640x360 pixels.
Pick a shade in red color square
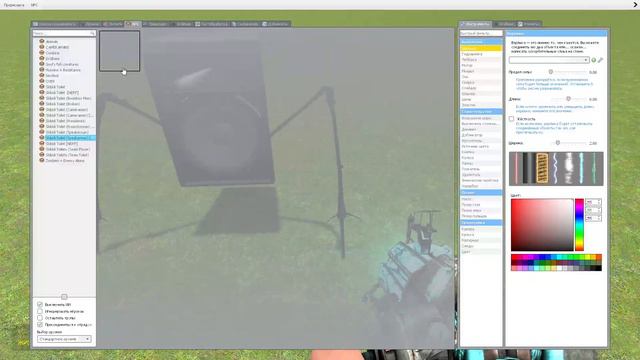pos(542,224)
